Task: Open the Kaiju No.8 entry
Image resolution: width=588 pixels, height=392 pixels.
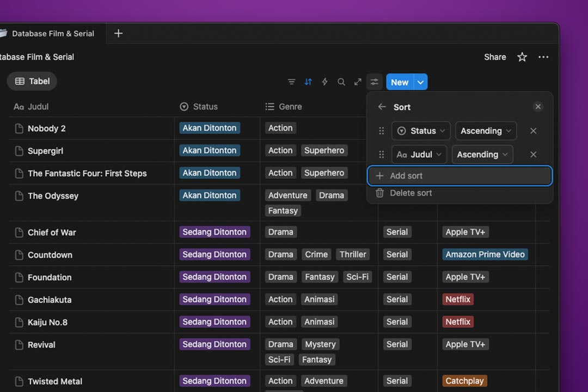Action: tap(47, 323)
